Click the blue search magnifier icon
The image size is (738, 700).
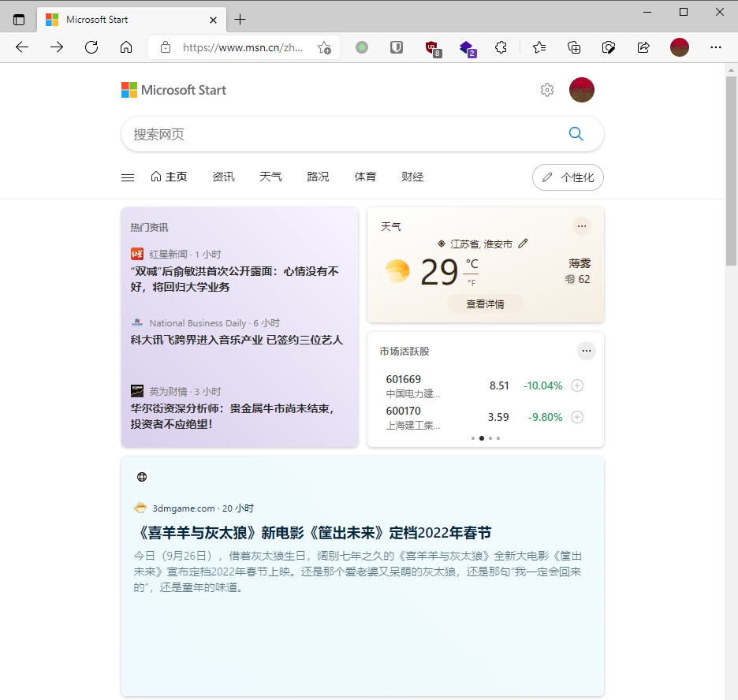pos(576,134)
